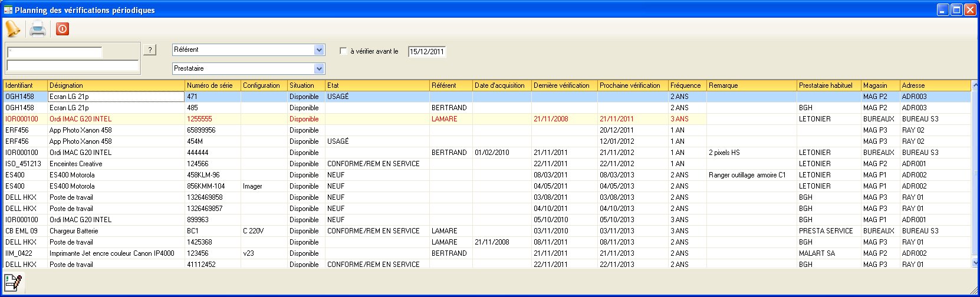Image resolution: width=980 pixels, height=297 pixels.
Task: Click the acquisition date 01/02/2010
Action: tap(502, 153)
